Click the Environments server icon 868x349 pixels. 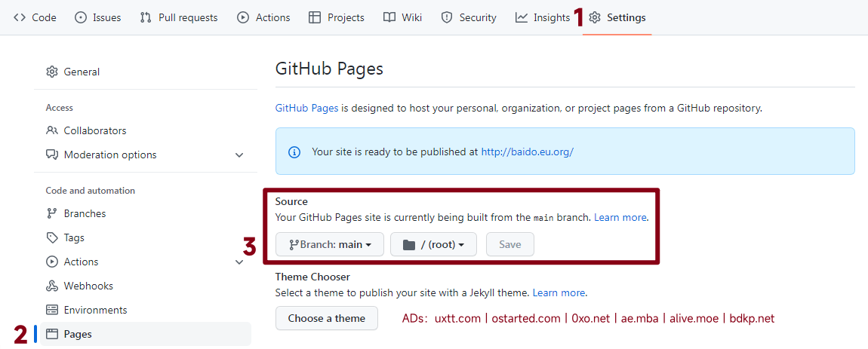coord(51,310)
